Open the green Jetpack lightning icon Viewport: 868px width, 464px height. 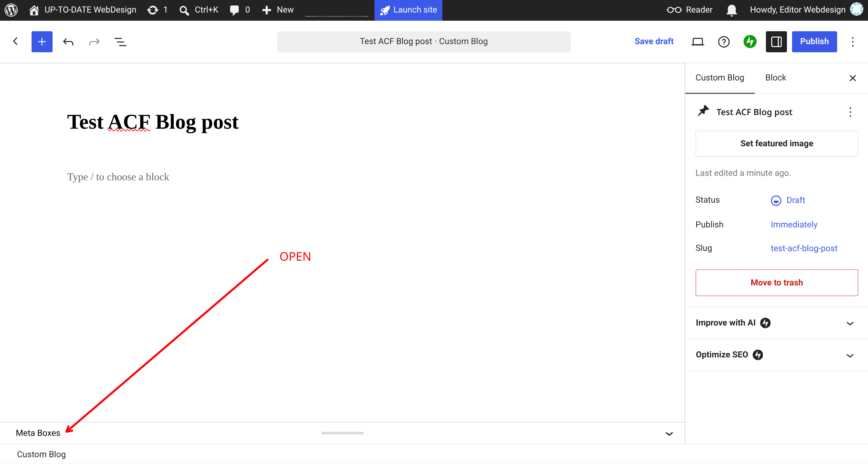coord(750,41)
